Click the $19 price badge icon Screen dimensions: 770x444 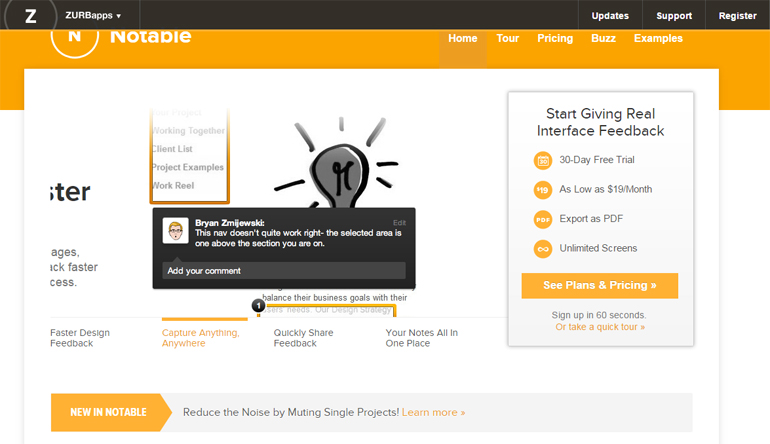[543, 190]
